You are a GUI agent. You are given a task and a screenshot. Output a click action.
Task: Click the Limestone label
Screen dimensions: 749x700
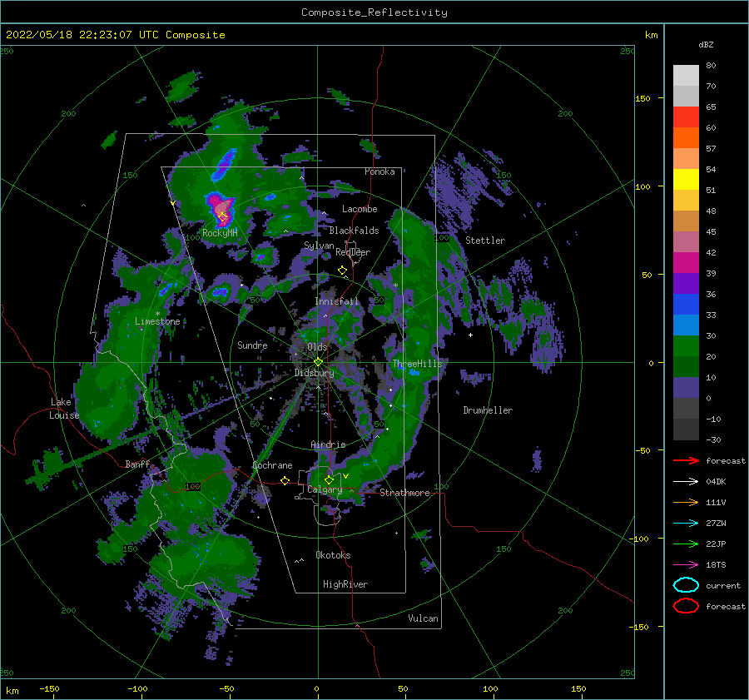(157, 321)
